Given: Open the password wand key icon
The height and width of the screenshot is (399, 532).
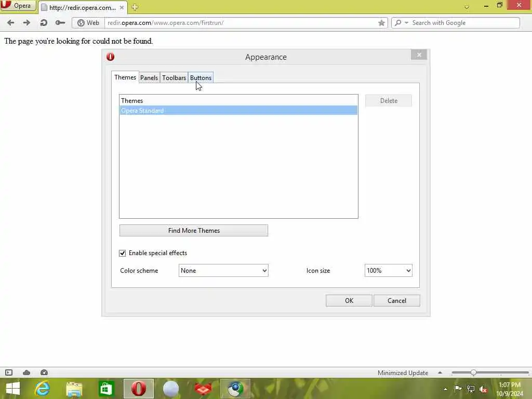Looking at the screenshot, I should pyautogui.click(x=60, y=23).
